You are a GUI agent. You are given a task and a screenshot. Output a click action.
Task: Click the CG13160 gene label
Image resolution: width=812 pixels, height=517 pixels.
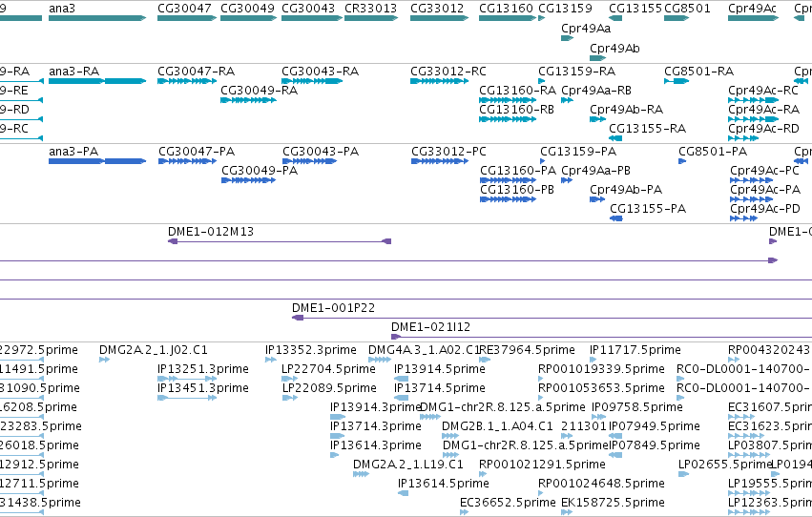pos(506,9)
